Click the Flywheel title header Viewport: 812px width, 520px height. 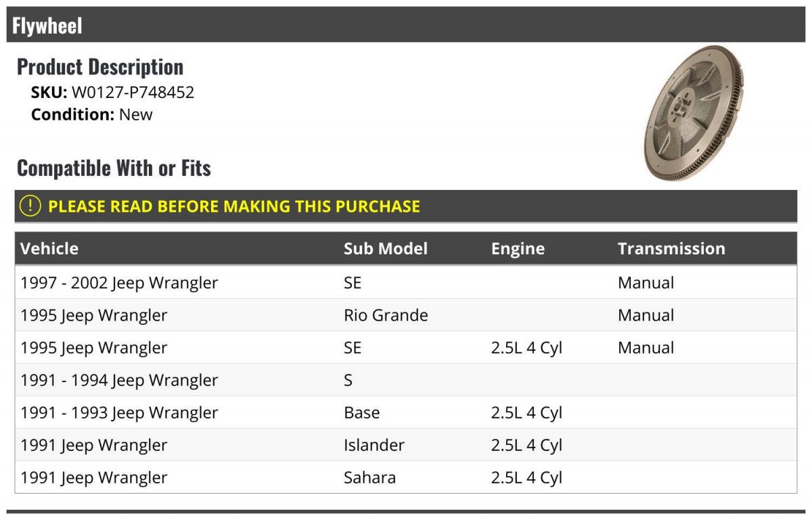click(x=47, y=26)
